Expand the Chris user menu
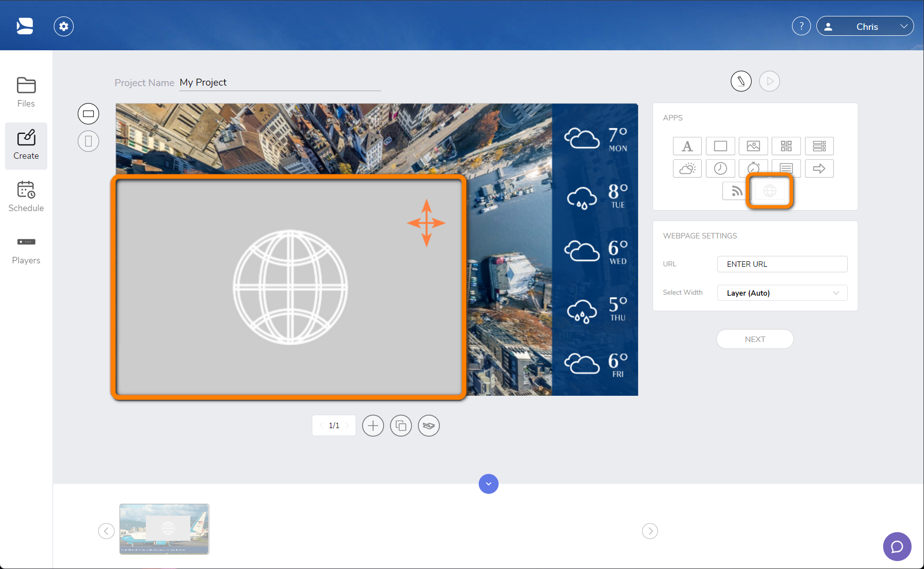Image resolution: width=924 pixels, height=569 pixels. (x=865, y=26)
